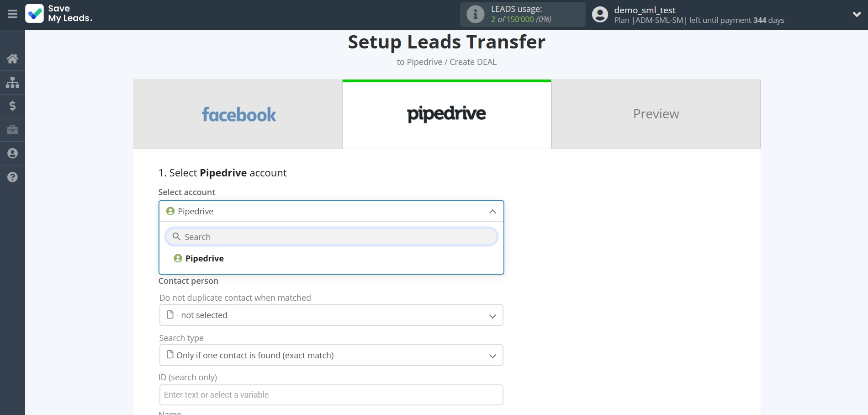Click the user avatar icon in header
The width and height of the screenshot is (868, 415).
coord(600,14)
